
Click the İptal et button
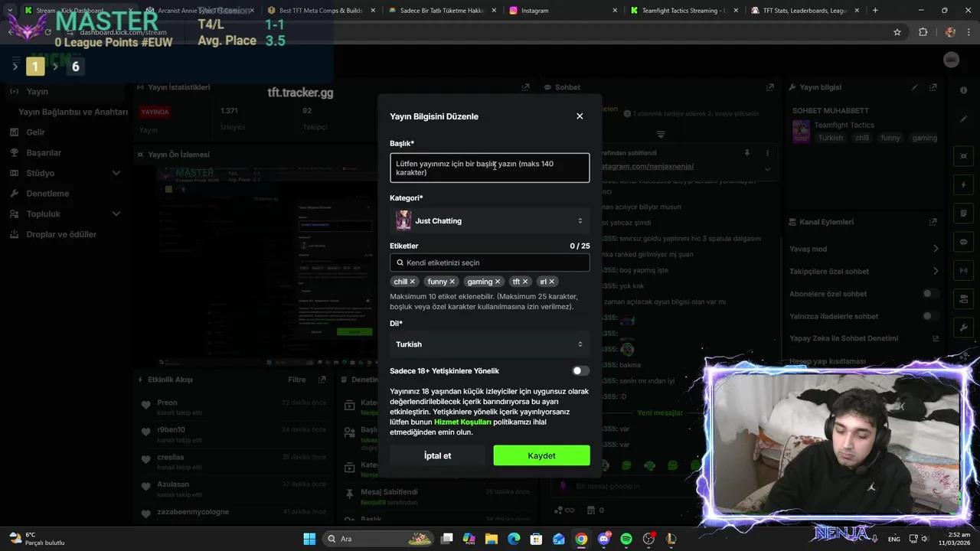[x=438, y=455]
